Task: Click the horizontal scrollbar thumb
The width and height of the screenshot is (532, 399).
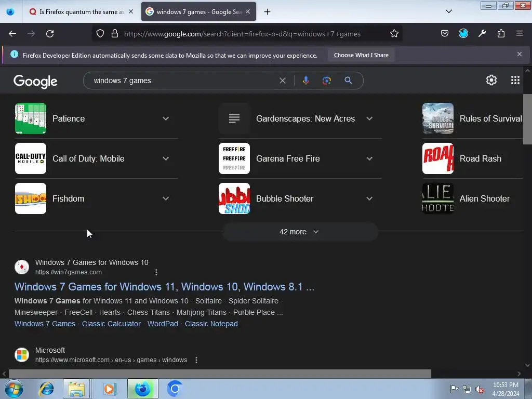Action: pyautogui.click(x=220, y=374)
